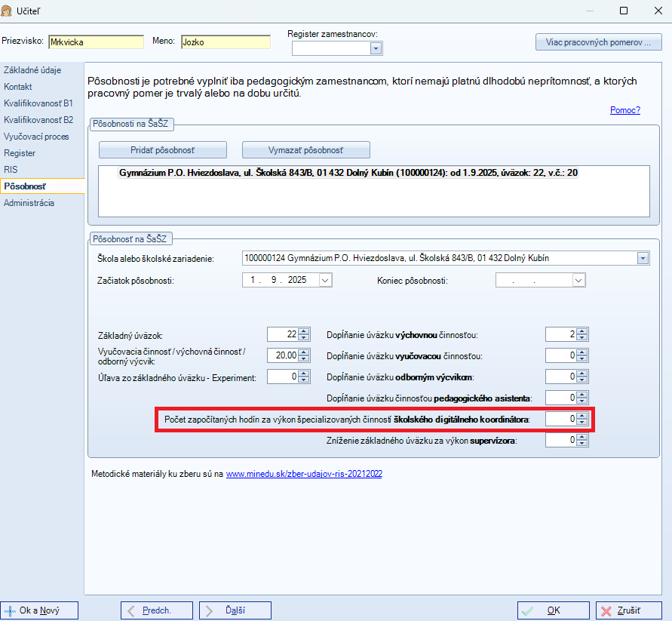Advance to next record with Ďalší

235,610
